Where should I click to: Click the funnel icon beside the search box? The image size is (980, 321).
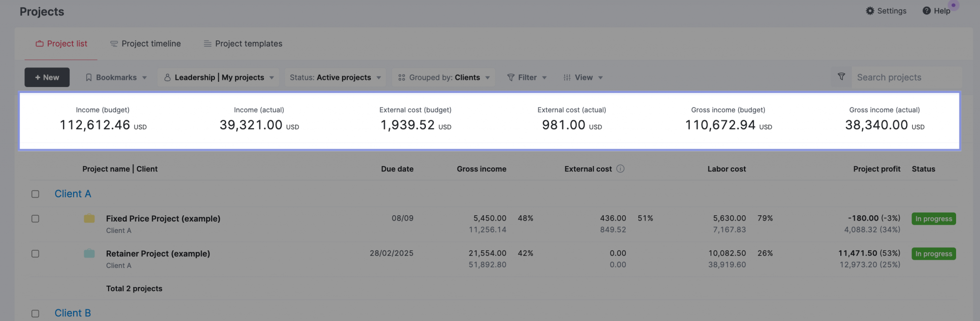point(841,77)
